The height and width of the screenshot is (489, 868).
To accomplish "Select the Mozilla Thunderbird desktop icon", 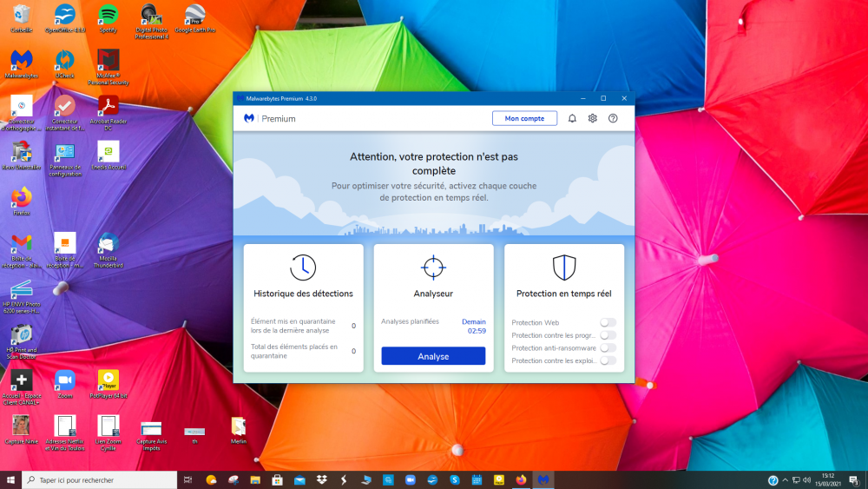I will pos(108,250).
